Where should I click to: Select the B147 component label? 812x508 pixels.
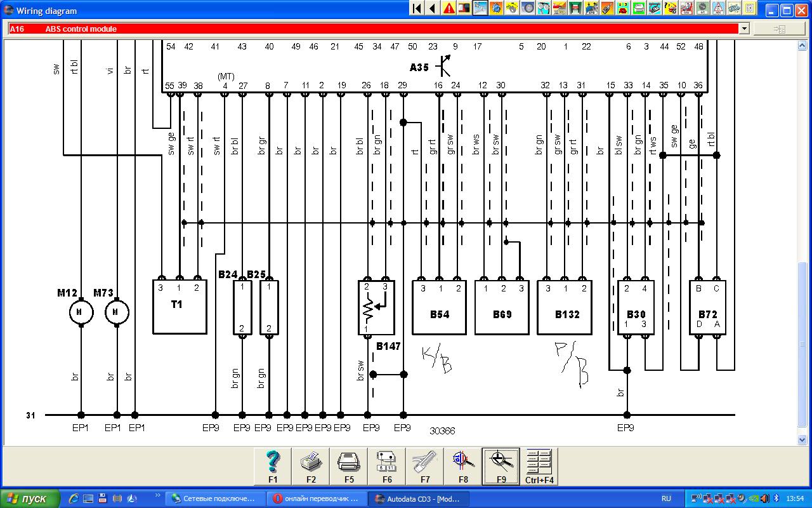pyautogui.click(x=388, y=346)
